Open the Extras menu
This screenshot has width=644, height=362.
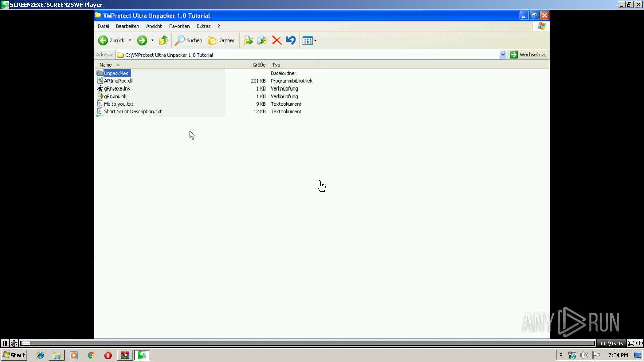coord(204,26)
